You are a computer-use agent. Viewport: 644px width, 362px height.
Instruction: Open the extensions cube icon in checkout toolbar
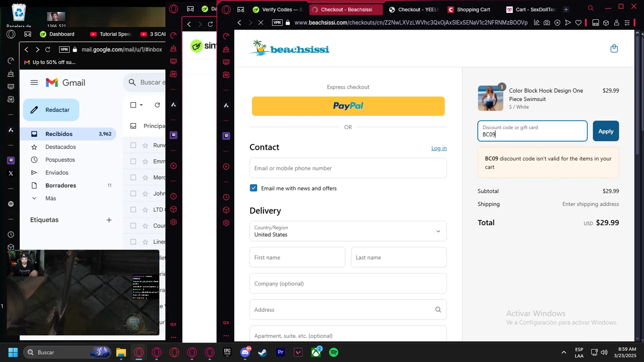point(606,23)
